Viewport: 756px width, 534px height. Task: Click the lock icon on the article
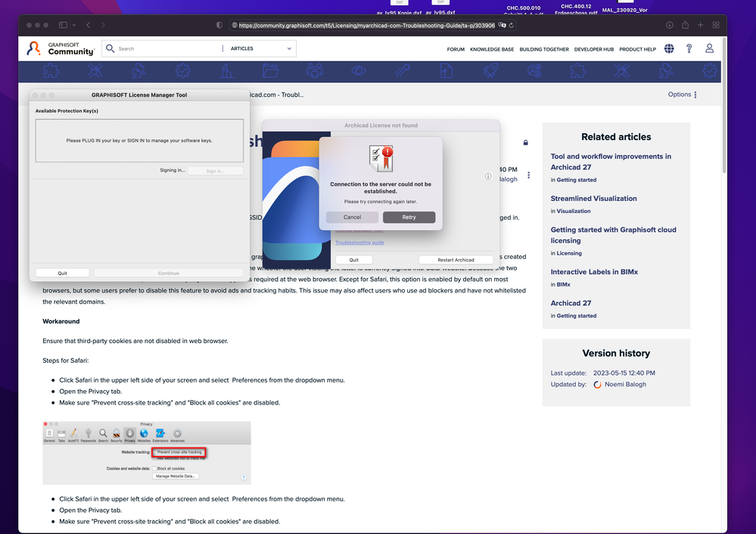tap(525, 142)
